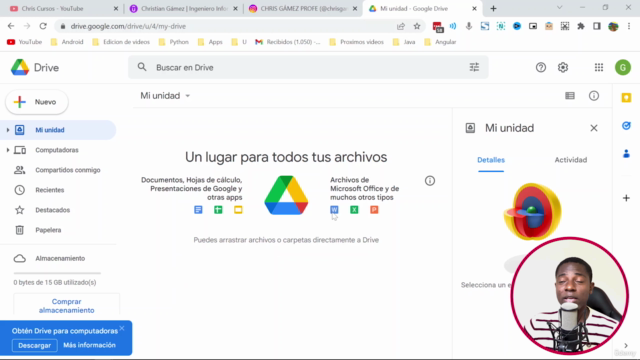Image resolution: width=640 pixels, height=360 pixels.
Task: Open Mi unidad dropdown arrow
Action: point(188,96)
